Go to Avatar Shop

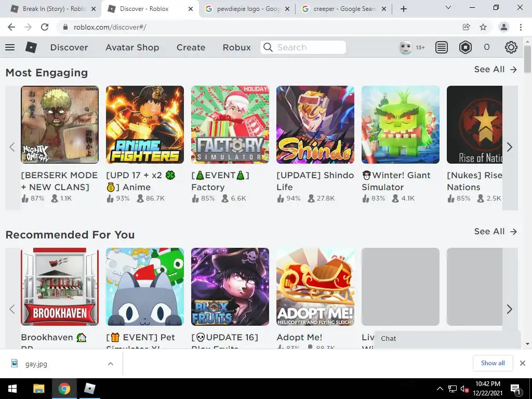point(132,47)
